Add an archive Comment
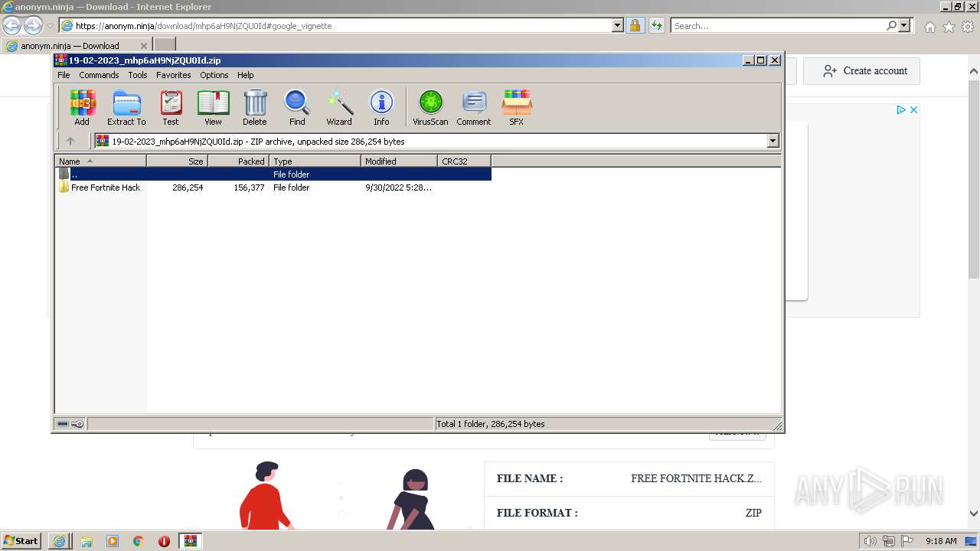 point(474,107)
